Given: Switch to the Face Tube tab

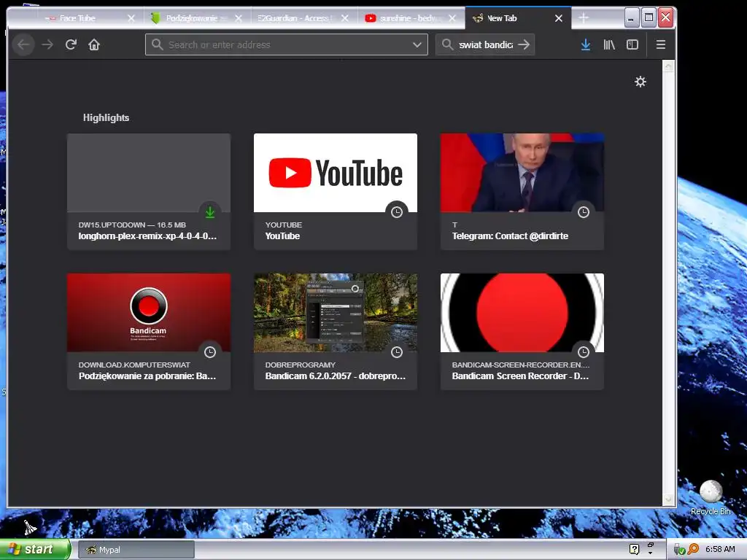Looking at the screenshot, I should (77, 18).
